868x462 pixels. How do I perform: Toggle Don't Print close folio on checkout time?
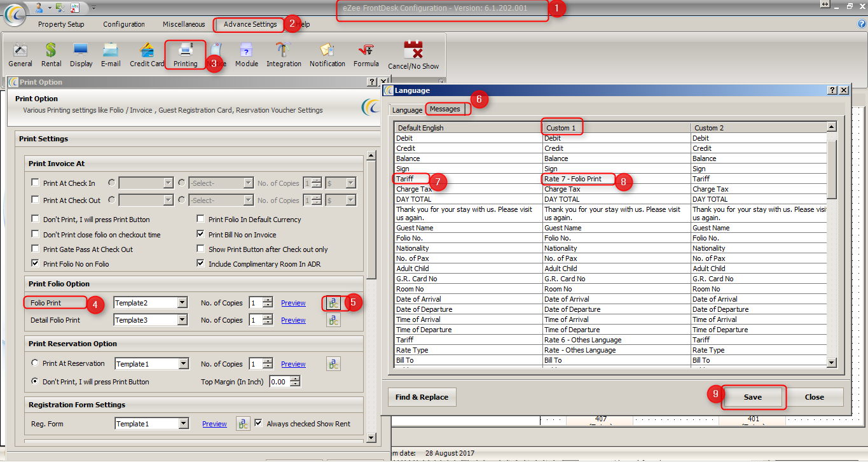pos(36,235)
